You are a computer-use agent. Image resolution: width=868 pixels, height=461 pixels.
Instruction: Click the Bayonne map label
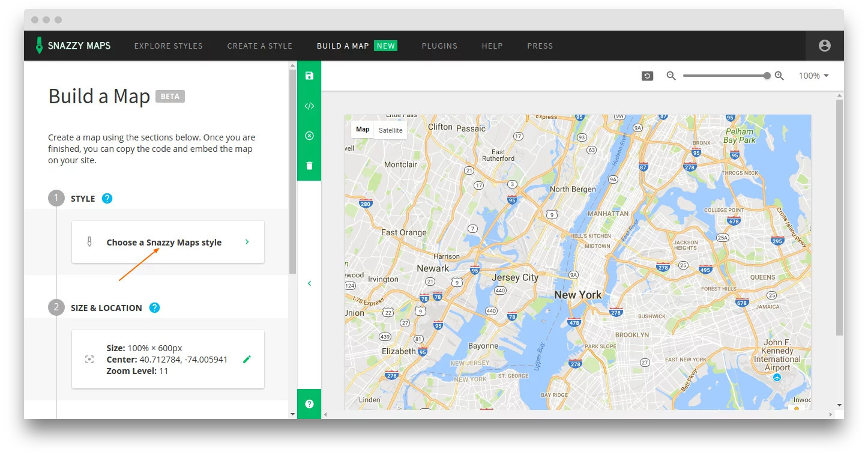(483, 346)
